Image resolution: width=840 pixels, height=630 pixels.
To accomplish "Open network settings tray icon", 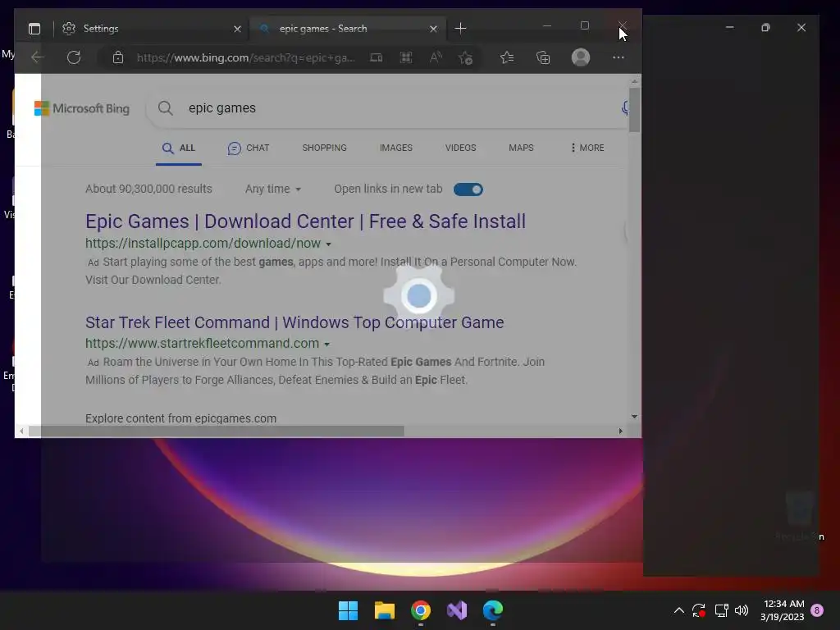I will (x=721, y=610).
